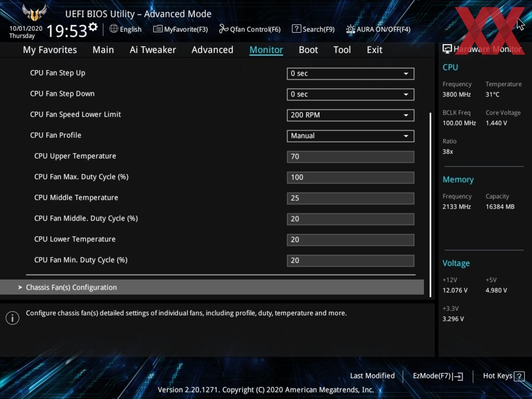Image resolution: width=532 pixels, height=399 pixels.
Task: Select the CPU Fan Speed Lower Limit label
Action: tap(75, 114)
